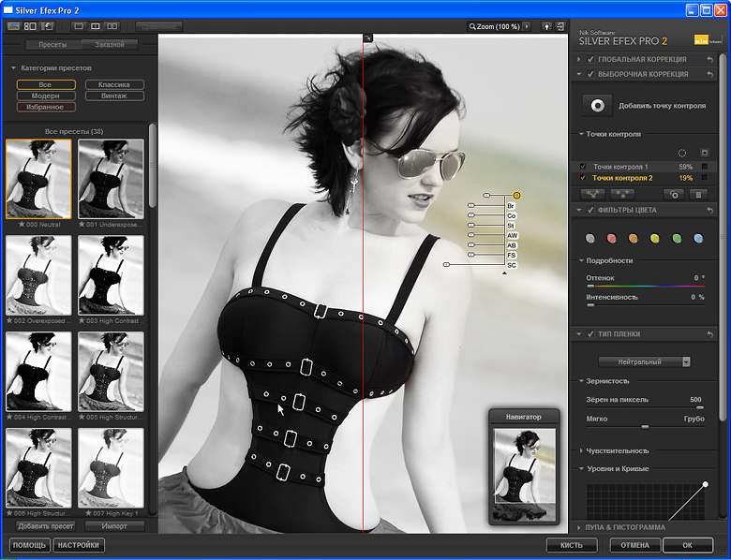The width and height of the screenshot is (731, 560).
Task: Uncheck Точки контроля 1 checkbox
Action: [x=583, y=166]
